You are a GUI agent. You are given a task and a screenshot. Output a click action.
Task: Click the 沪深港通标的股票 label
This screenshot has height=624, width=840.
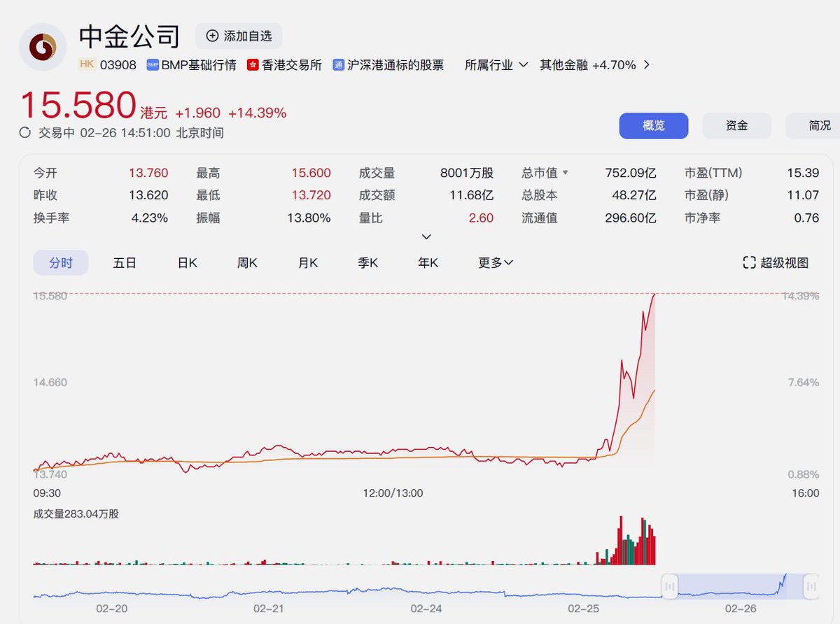tap(395, 65)
